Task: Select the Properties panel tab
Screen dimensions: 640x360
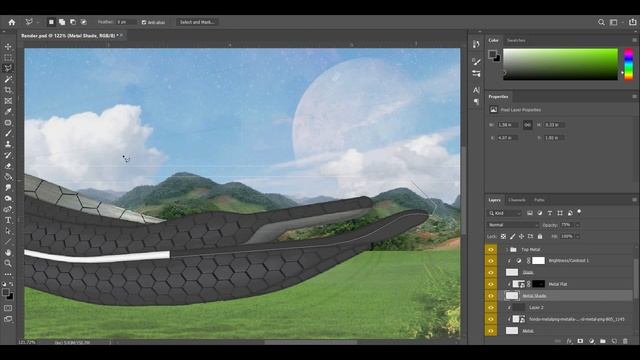Action: pyautogui.click(x=498, y=97)
